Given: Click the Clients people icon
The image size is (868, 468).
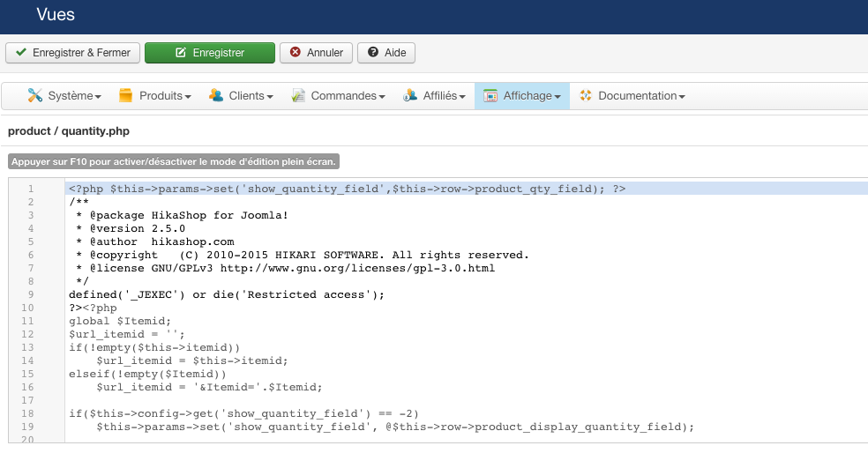Looking at the screenshot, I should point(216,95).
